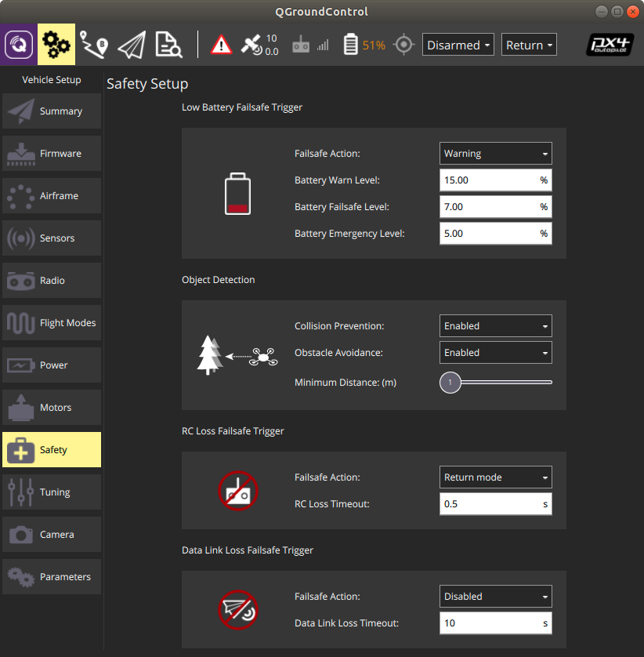Select the Safety setup page
Viewport: 644px width, 657px height.
[52, 449]
